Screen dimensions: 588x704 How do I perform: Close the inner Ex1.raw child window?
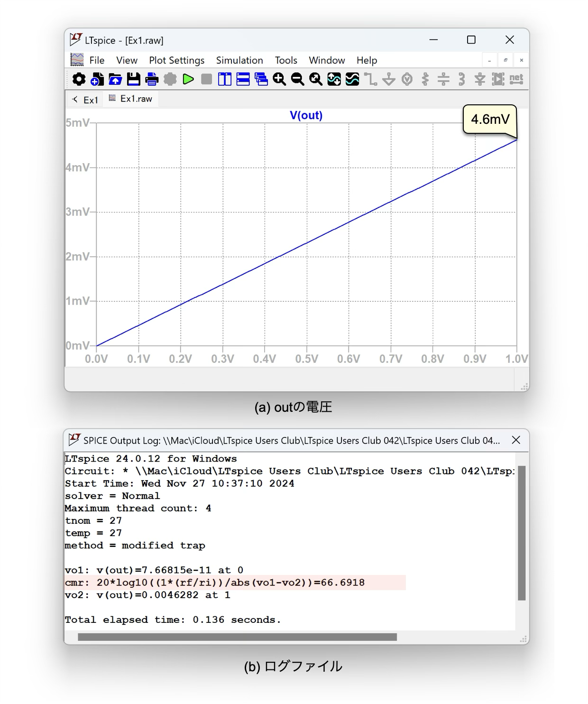522,60
